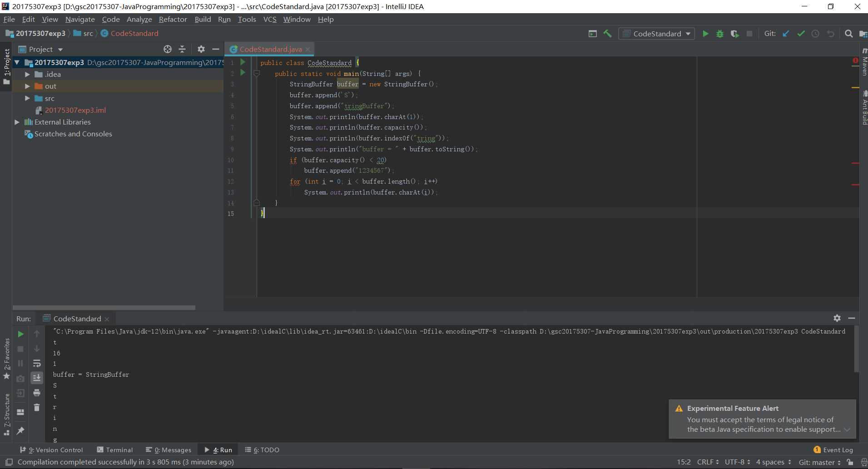Change UTF-8 encoding in status bar
The image size is (868, 469).
[x=738, y=462]
